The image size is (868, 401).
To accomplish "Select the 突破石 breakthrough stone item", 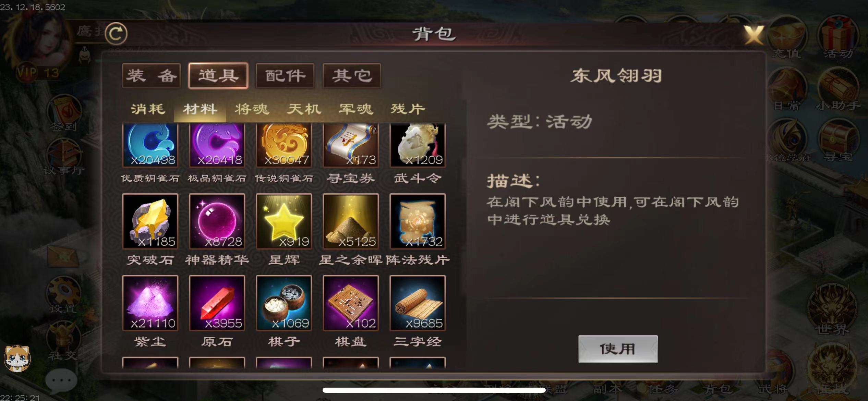I will click(x=150, y=221).
